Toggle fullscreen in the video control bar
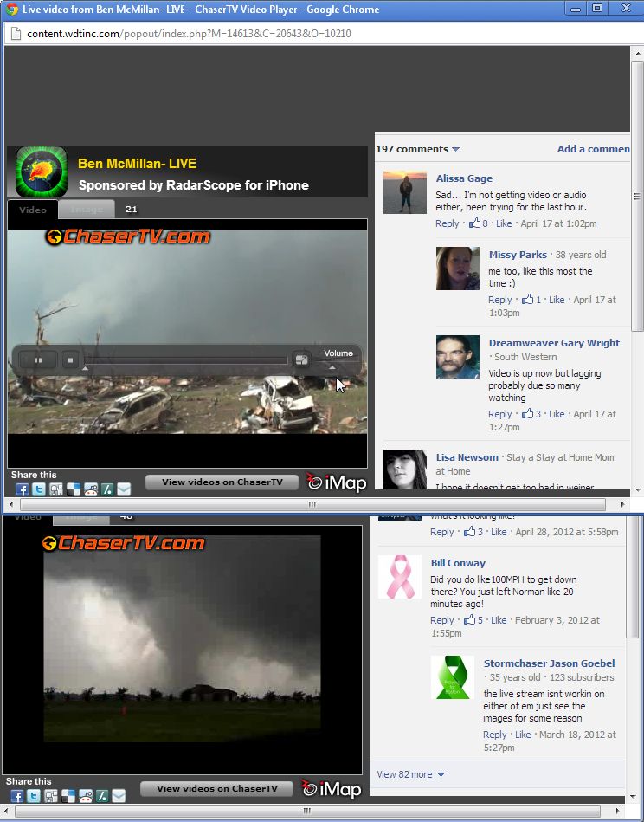644x822 pixels. pos(301,359)
